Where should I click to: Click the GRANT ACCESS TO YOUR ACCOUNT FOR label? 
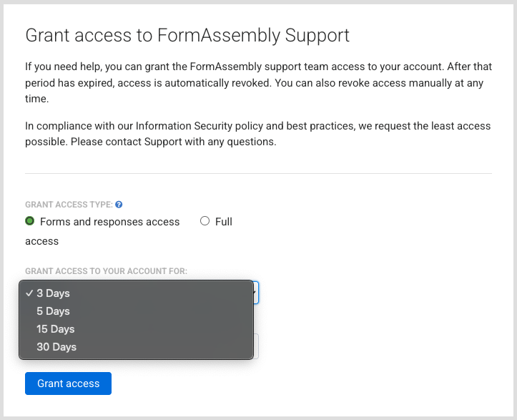(x=106, y=271)
